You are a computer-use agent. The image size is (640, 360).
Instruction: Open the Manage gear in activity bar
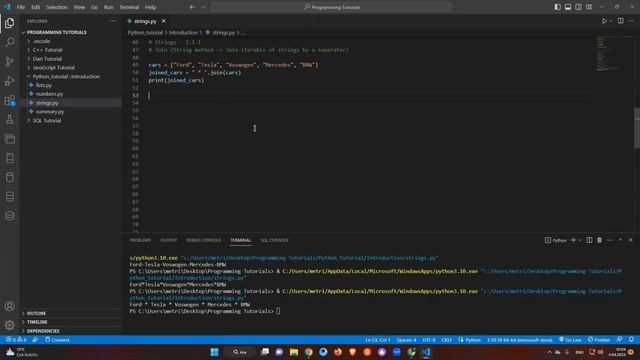click(10, 325)
